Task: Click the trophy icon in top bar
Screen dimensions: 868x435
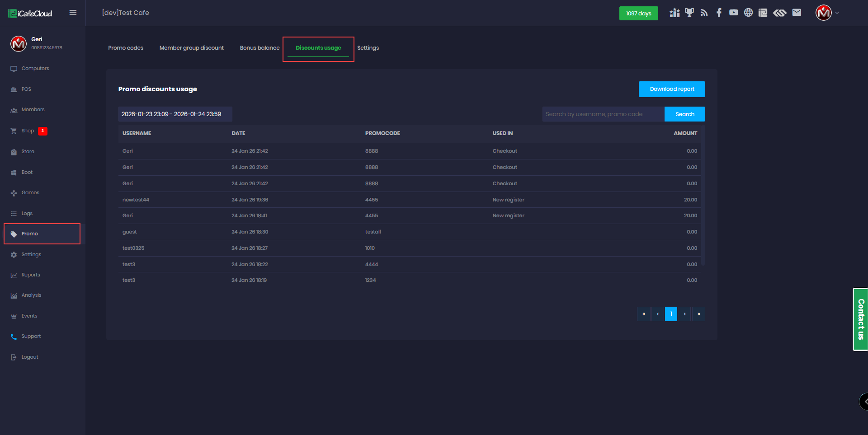Action: (689, 13)
